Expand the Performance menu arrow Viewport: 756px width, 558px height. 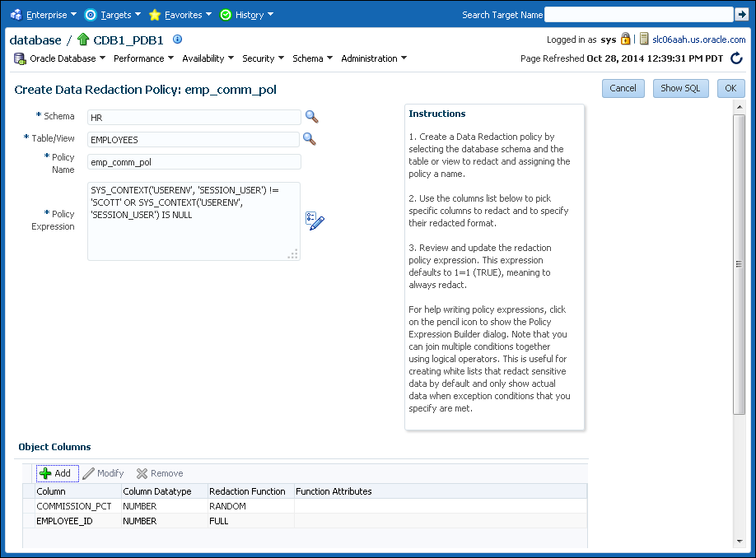point(170,58)
